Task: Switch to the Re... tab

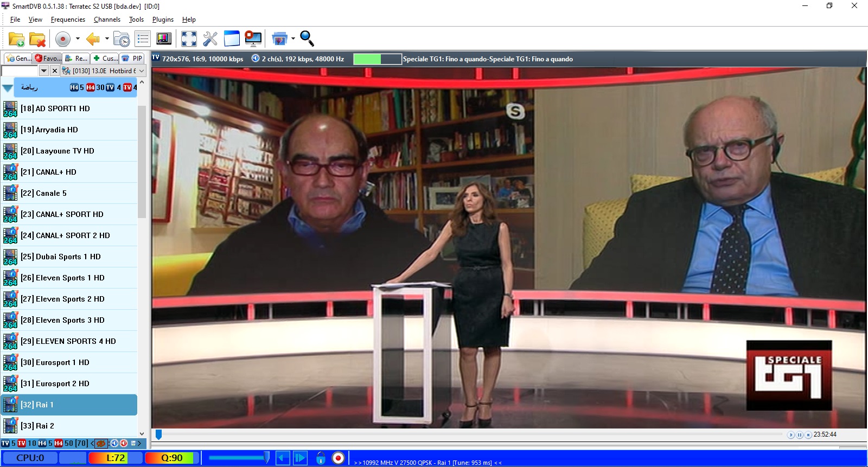Action: coord(76,58)
